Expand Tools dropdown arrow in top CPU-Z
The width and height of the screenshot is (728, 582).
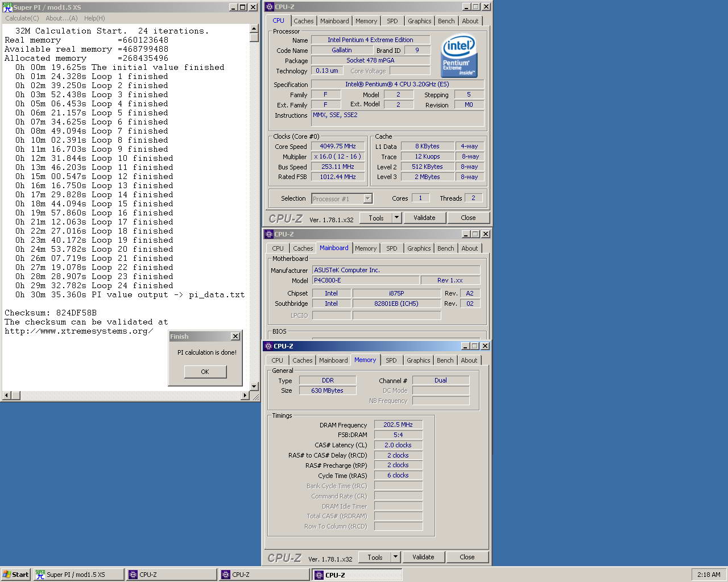tap(396, 218)
